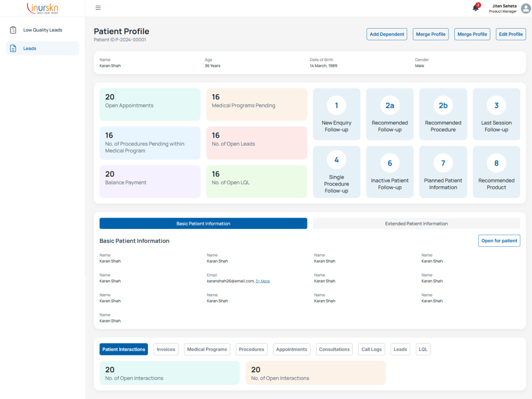Viewport: 532px width, 399px height.
Task: Select the LQL tab
Action: [423, 349]
